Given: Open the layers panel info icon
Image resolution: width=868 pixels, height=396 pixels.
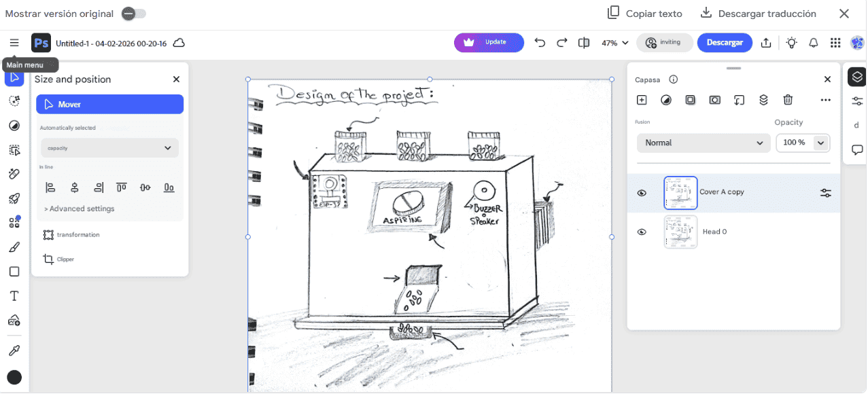Looking at the screenshot, I should coord(674,79).
